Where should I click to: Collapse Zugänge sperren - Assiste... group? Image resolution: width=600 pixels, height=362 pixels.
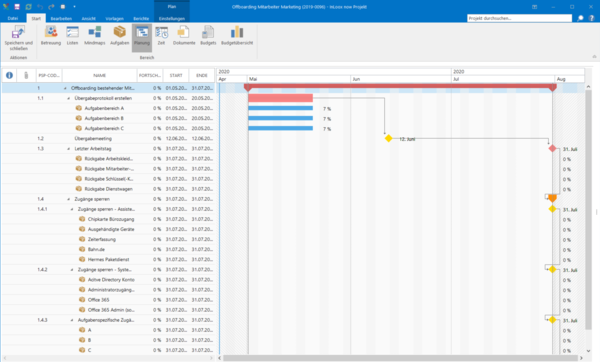pyautogui.click(x=72, y=209)
